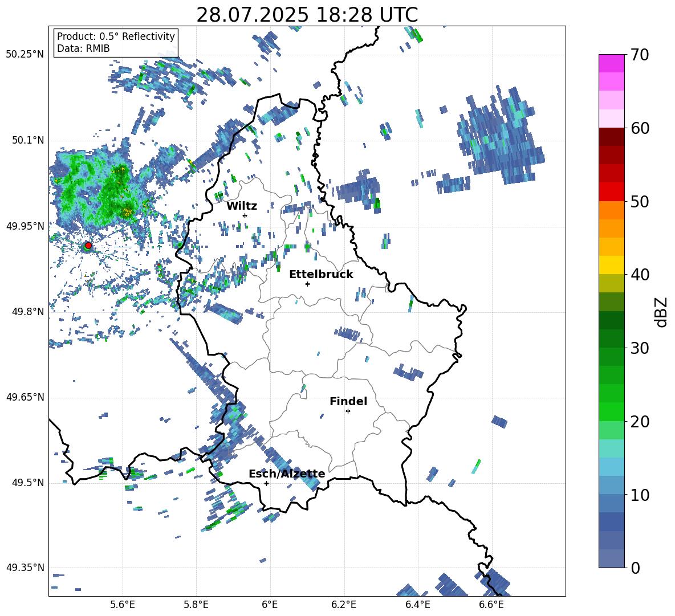The width and height of the screenshot is (675, 616).
Task: Click the 50.25°N latitude label
Action: (25, 55)
